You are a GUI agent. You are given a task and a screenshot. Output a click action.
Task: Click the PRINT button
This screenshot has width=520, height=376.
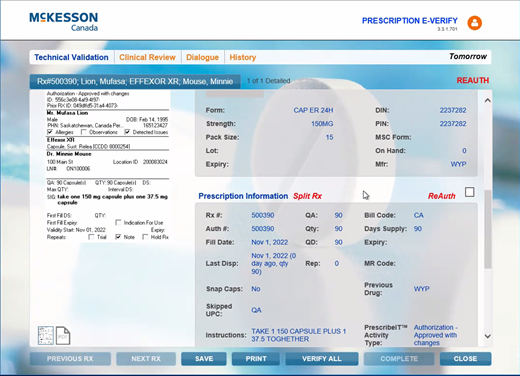click(x=256, y=359)
